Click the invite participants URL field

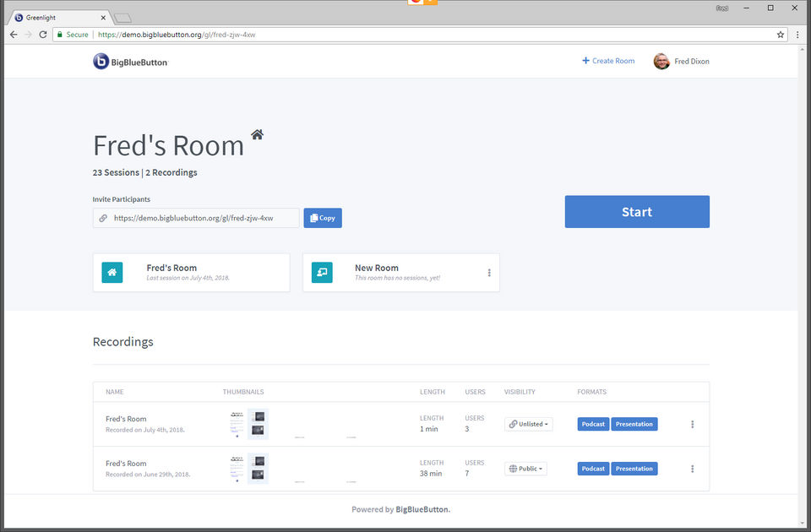[x=196, y=218]
